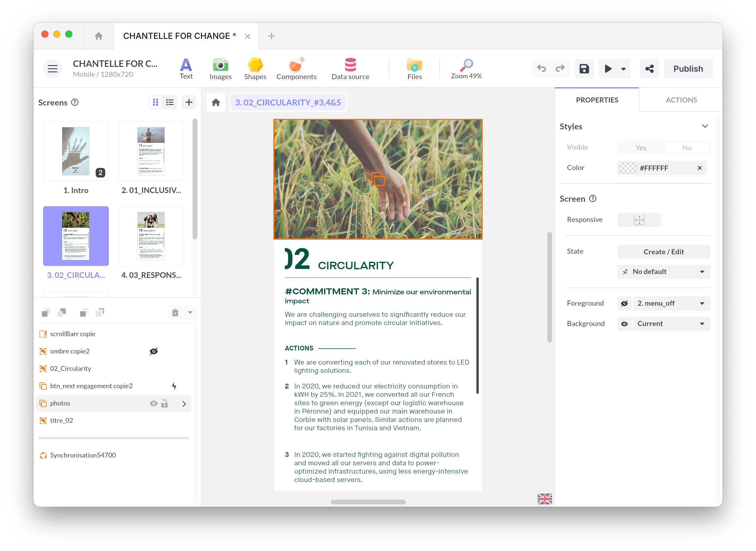This screenshot has height=551, width=756.
Task: Switch Screens panel to list view
Action: tap(170, 102)
